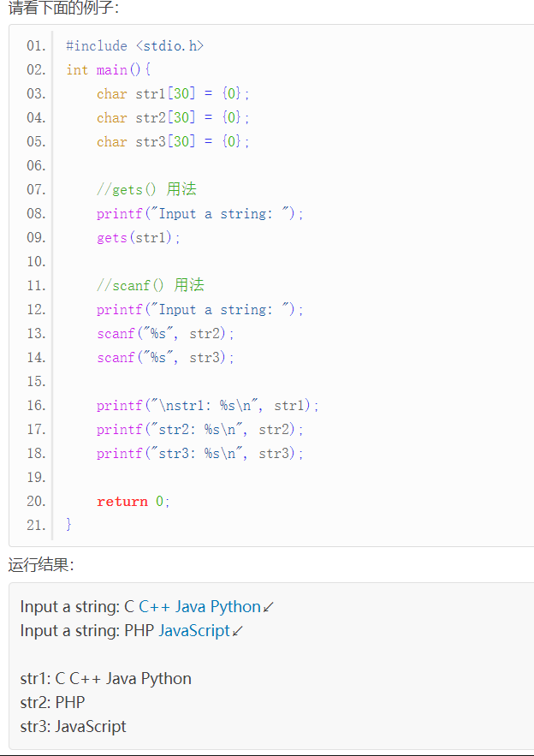Screen dimensions: 534x756
Task: Select line number 09 in the gutter
Action: pyautogui.click(x=36, y=237)
